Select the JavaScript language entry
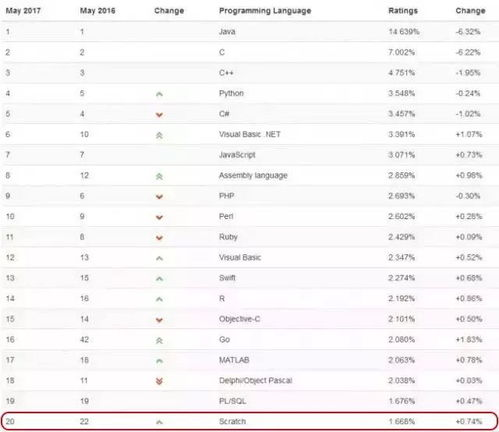This screenshot has height=432, width=499. point(237,155)
